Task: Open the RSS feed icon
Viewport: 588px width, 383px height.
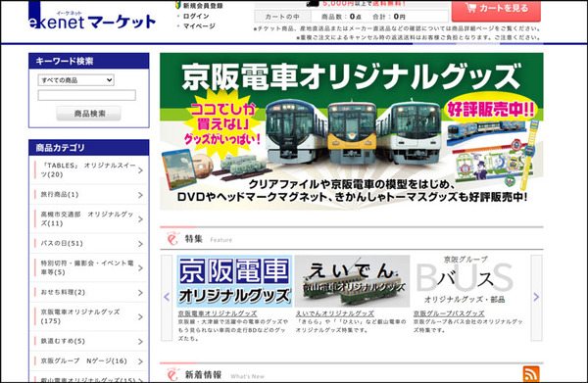Action: pyautogui.click(x=531, y=374)
